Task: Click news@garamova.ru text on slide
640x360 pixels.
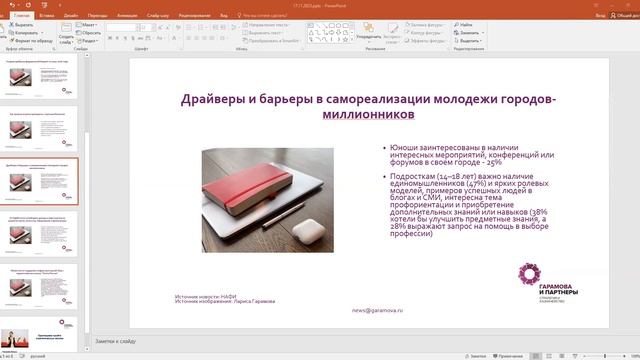Action: pos(377,310)
